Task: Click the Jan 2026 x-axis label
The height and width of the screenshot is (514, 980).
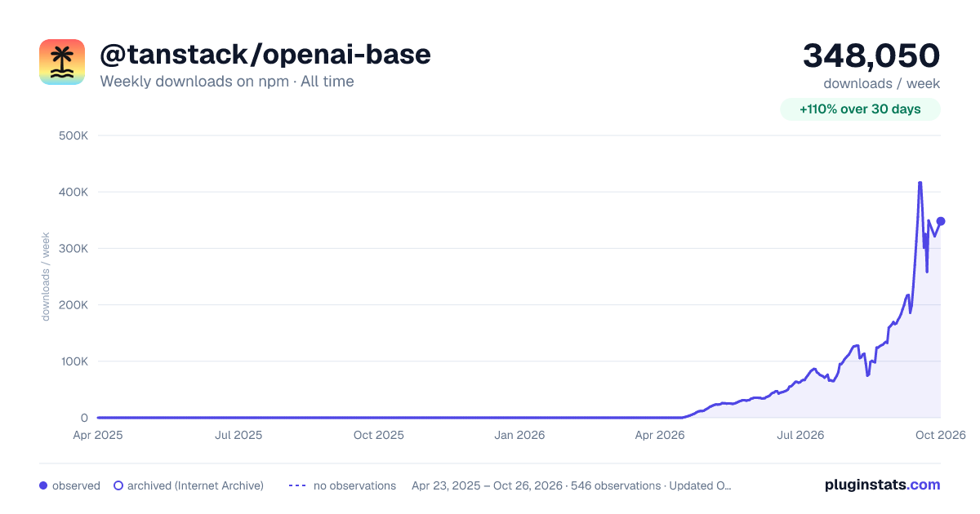Action: click(520, 435)
